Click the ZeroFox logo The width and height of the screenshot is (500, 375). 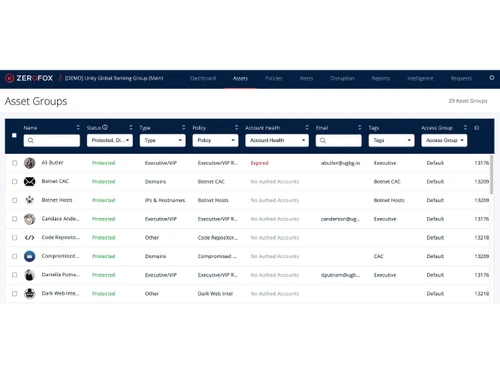pyautogui.click(x=29, y=78)
